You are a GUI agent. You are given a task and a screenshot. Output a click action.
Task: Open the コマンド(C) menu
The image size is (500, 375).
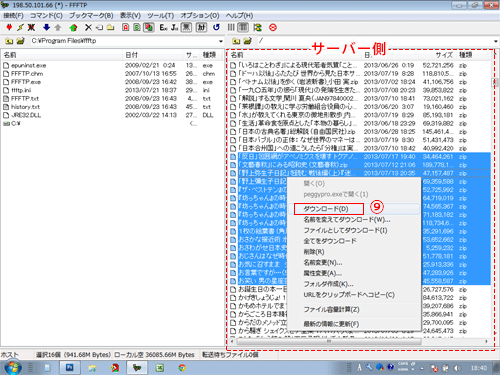(x=46, y=15)
